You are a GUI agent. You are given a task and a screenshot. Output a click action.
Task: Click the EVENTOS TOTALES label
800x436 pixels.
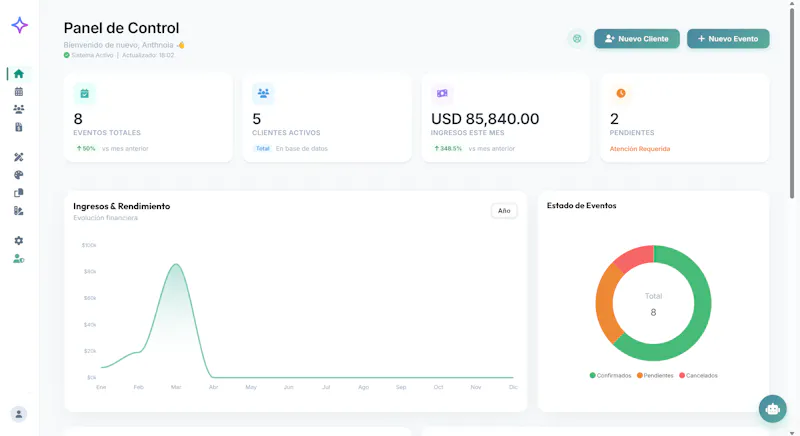[107, 133]
